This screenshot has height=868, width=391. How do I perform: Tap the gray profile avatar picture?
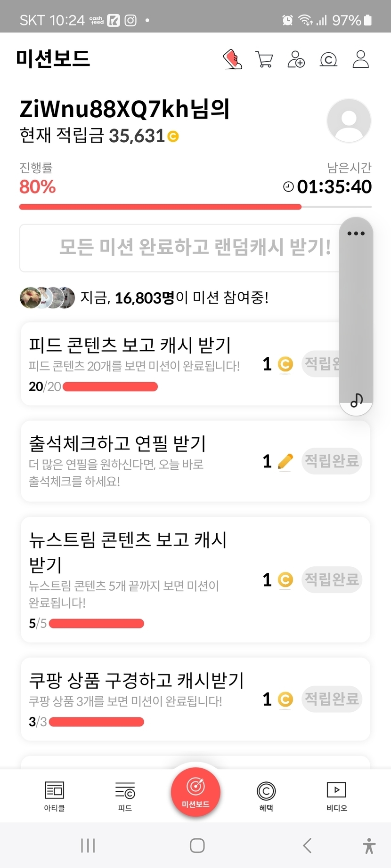[349, 121]
